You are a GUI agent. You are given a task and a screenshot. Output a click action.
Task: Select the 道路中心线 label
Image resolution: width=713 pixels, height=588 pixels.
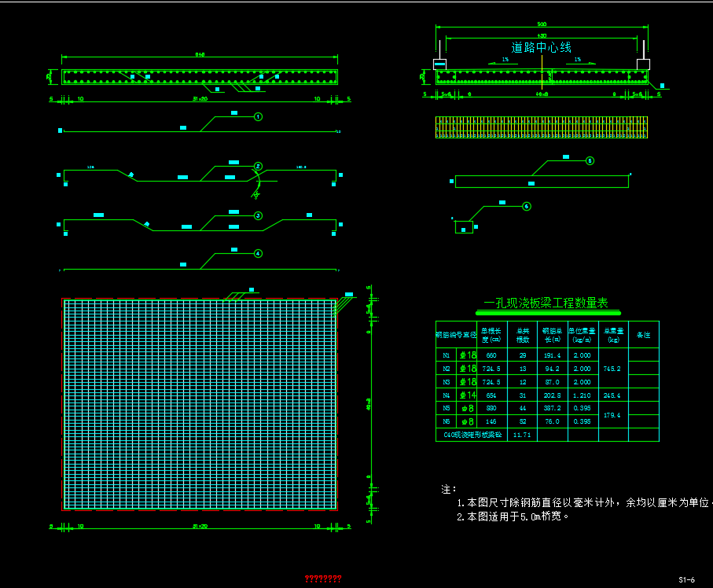(541, 47)
